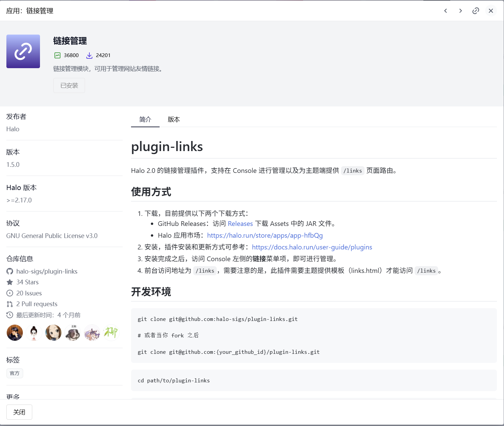Go to next app with right chevron
The width and height of the screenshot is (504, 426).
(461, 11)
